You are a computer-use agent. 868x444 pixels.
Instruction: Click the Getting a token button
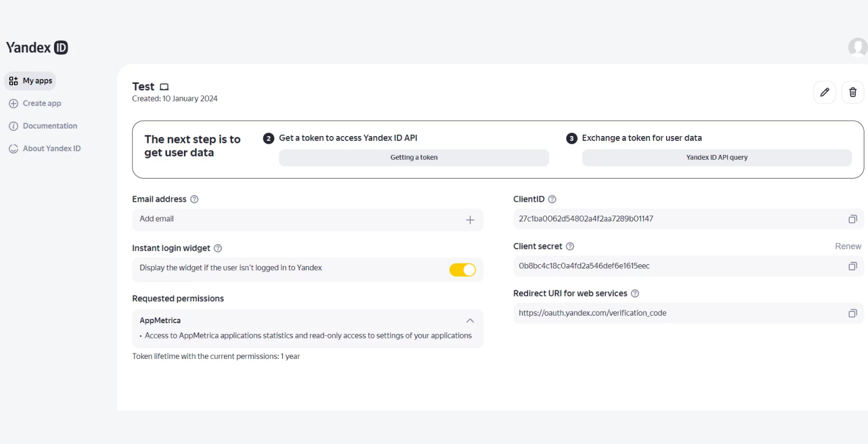[414, 157]
